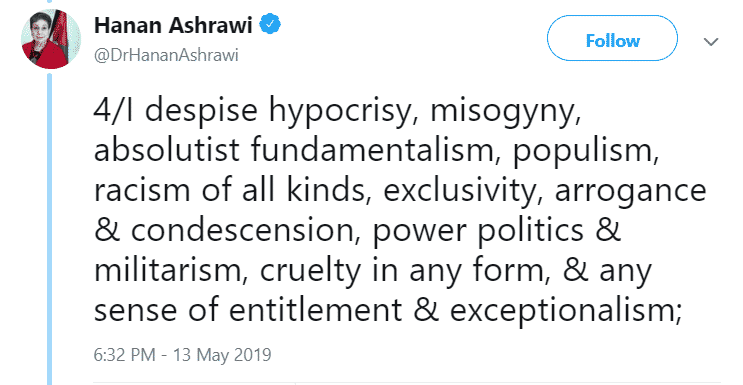Click the word "entitlement" in the tweet
This screenshot has height=385, width=743.
pos(316,311)
